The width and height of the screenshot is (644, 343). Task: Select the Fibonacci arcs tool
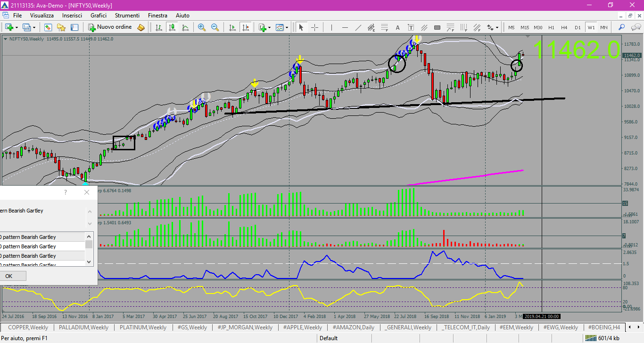(451, 27)
